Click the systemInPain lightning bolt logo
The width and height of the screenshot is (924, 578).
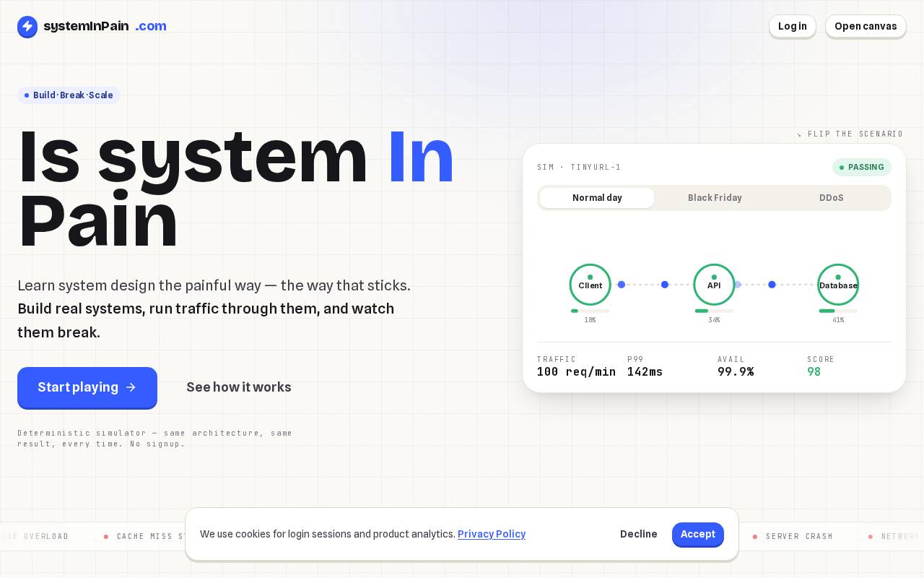click(27, 27)
